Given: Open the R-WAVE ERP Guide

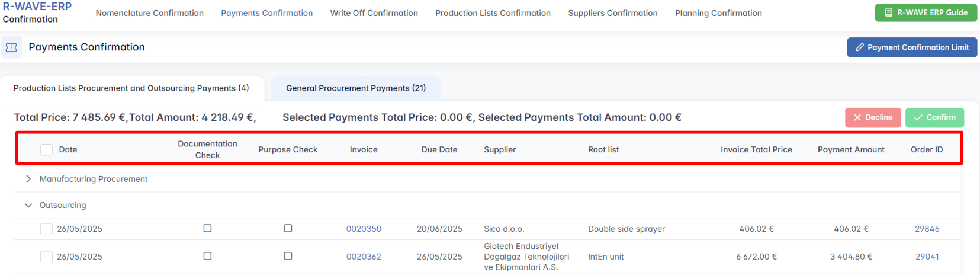Looking at the screenshot, I should 926,12.
